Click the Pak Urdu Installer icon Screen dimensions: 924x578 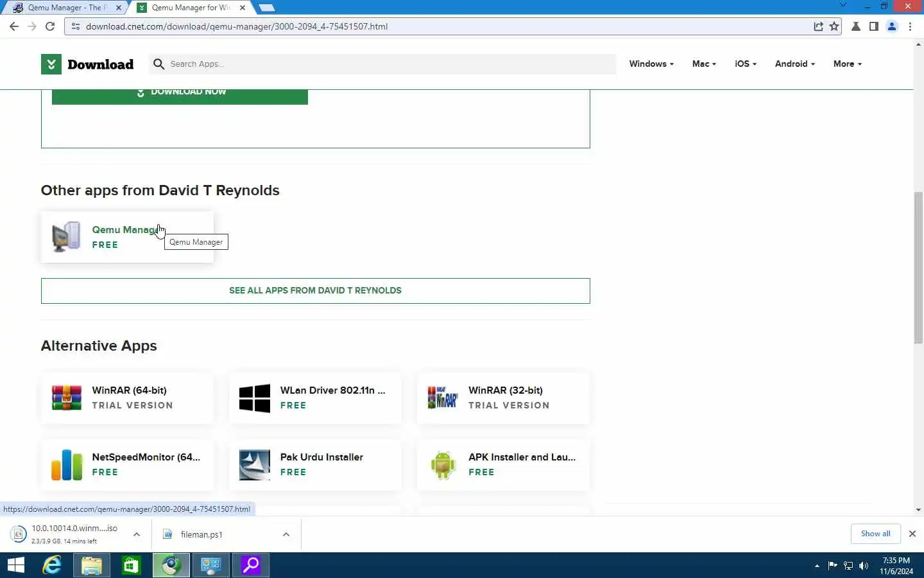tap(255, 465)
